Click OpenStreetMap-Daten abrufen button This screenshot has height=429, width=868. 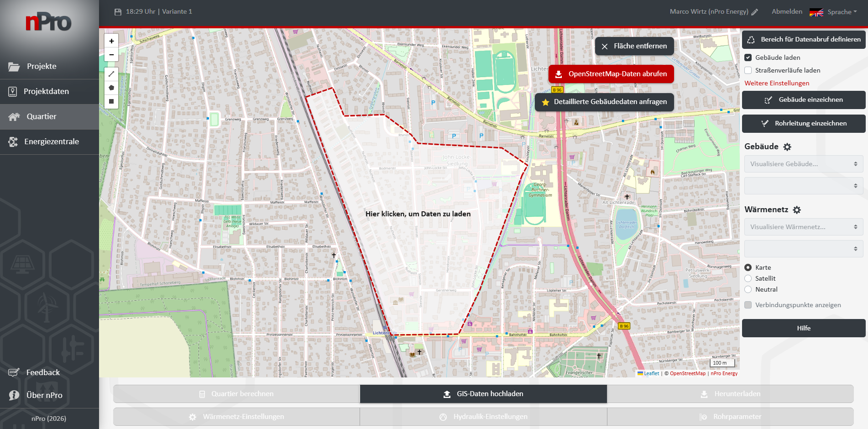point(611,74)
